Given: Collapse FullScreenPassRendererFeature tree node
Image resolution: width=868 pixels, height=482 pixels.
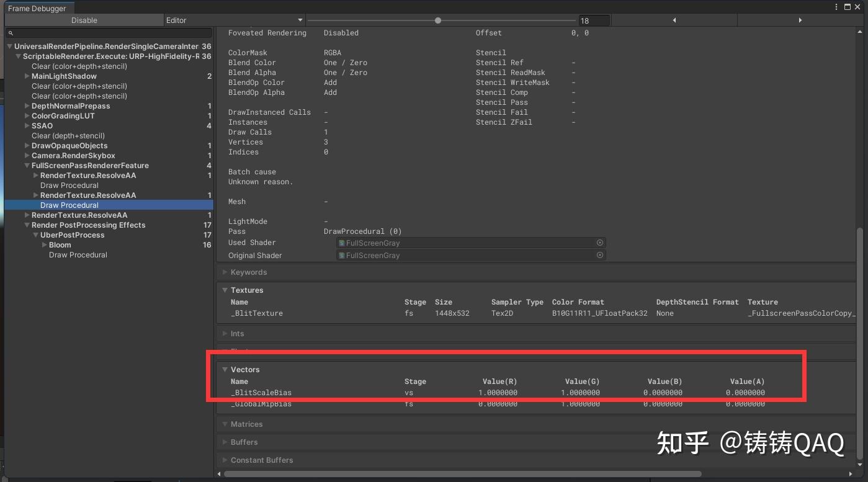Looking at the screenshot, I should [x=27, y=166].
